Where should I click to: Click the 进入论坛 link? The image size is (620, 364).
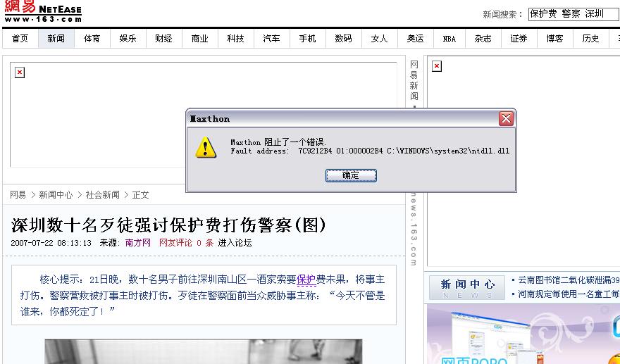coord(235,243)
